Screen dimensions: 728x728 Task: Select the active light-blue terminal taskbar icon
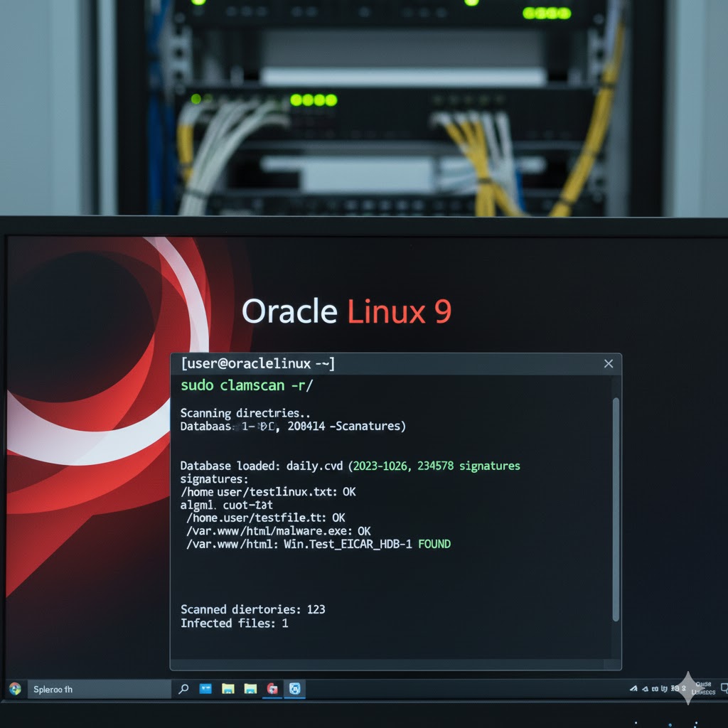tap(295, 688)
